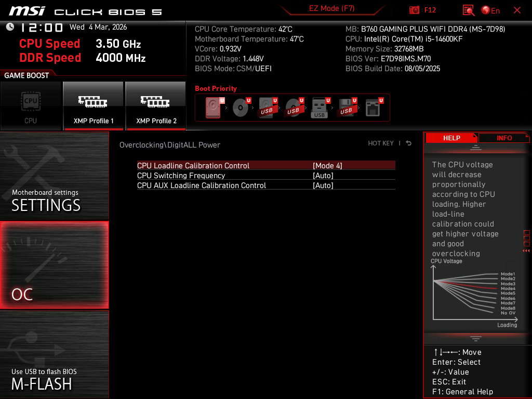Click the date Wed 4 Mar, 2026
This screenshot has width=532, height=399.
(x=98, y=27)
